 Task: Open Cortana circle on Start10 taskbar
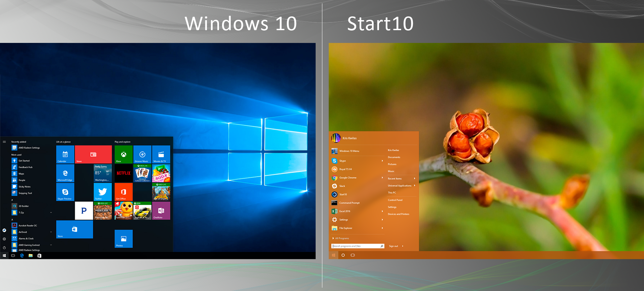343,255
